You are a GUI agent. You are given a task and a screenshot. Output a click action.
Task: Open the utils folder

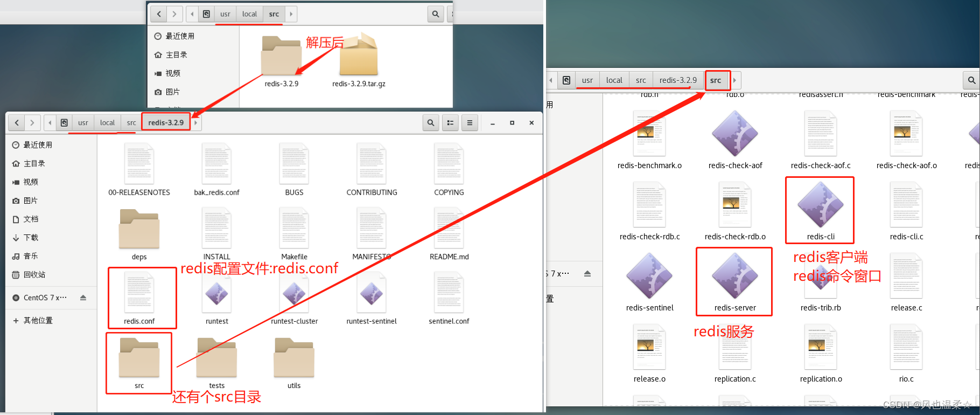(294, 362)
